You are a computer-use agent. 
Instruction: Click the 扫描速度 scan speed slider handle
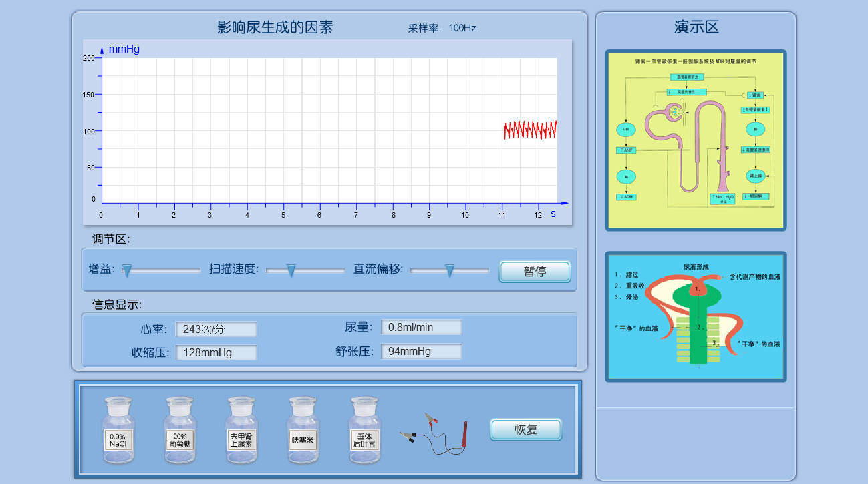291,270
